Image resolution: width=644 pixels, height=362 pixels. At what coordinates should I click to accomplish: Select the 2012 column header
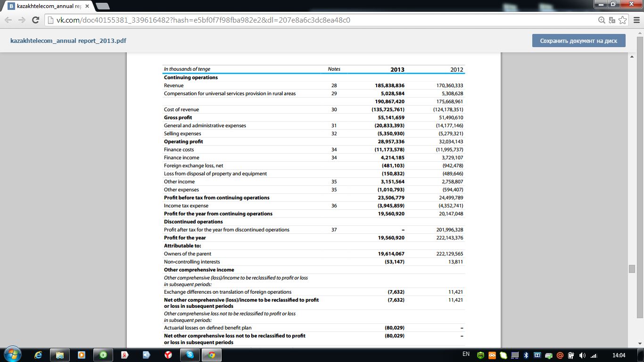[457, 69]
